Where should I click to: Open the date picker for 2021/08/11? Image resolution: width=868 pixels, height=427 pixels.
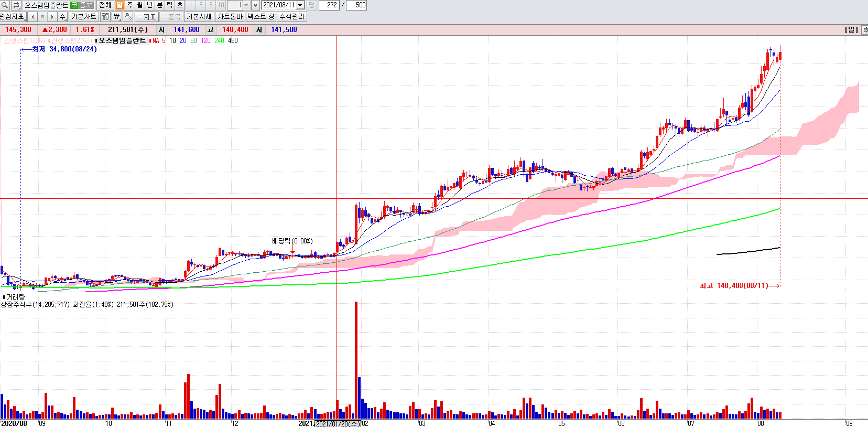click(x=300, y=5)
